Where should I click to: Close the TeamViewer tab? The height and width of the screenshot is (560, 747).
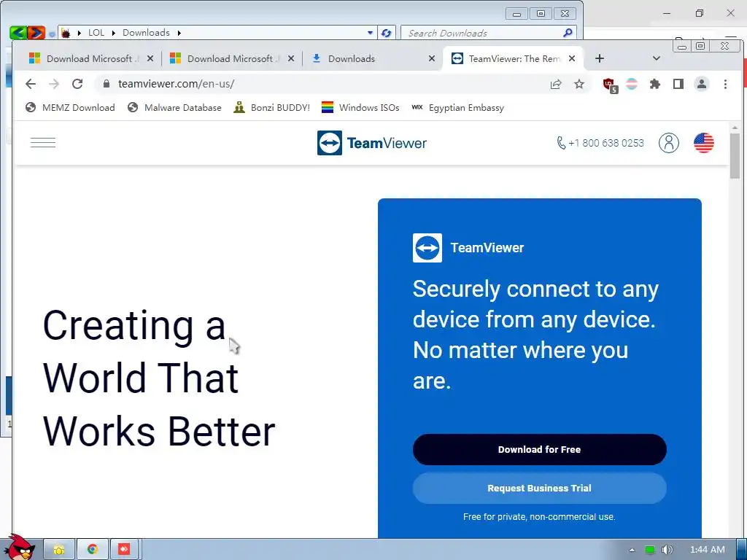[x=572, y=58]
